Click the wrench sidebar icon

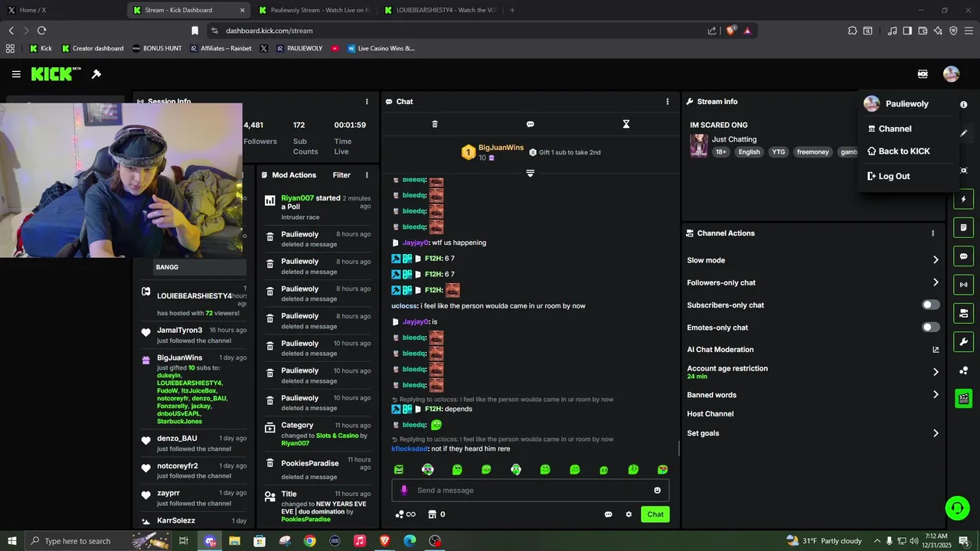[x=964, y=342]
